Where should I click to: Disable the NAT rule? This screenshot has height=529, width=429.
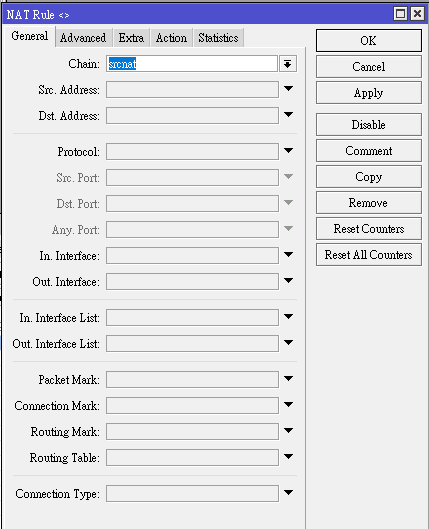(x=369, y=125)
